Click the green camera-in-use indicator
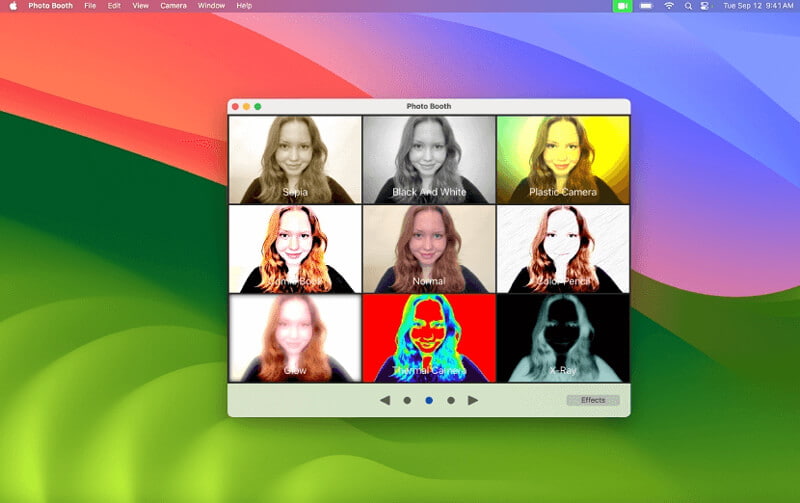The height and width of the screenshot is (503, 800). point(622,6)
